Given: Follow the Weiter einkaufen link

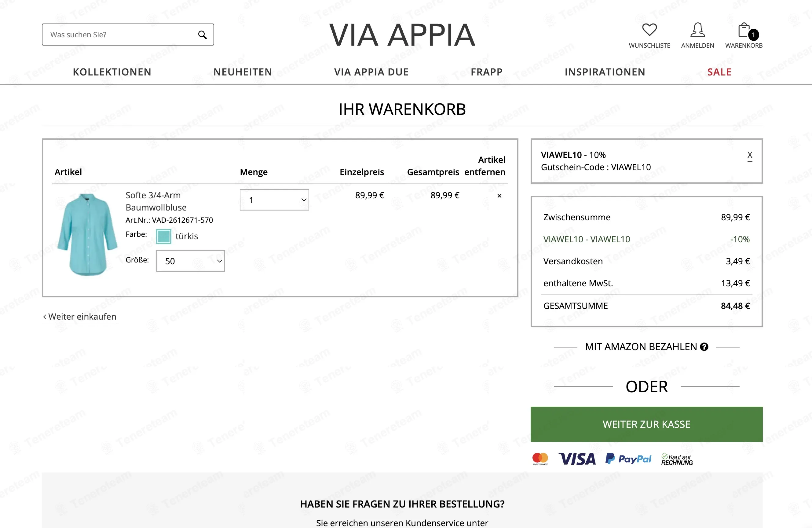Looking at the screenshot, I should click(79, 316).
